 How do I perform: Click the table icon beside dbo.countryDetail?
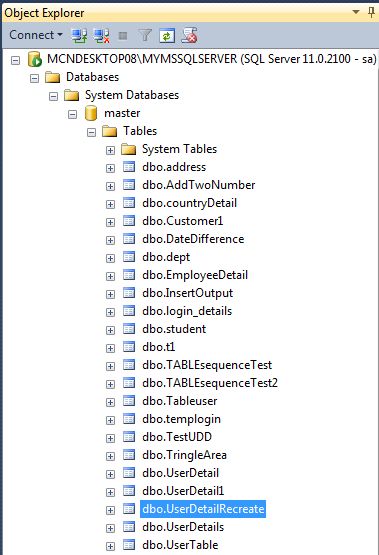coord(129,203)
